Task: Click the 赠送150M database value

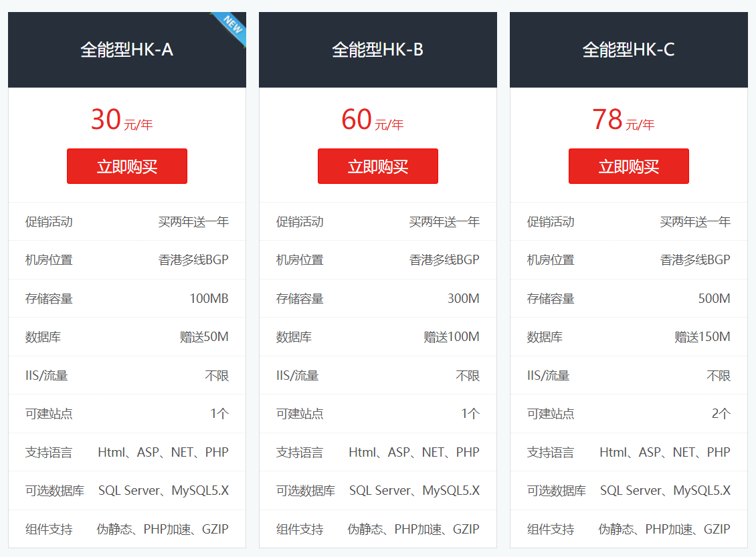Action: [702, 337]
